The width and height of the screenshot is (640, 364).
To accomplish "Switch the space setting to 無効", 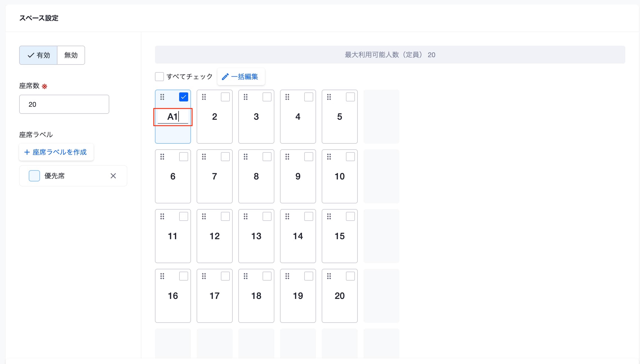I will 71,55.
